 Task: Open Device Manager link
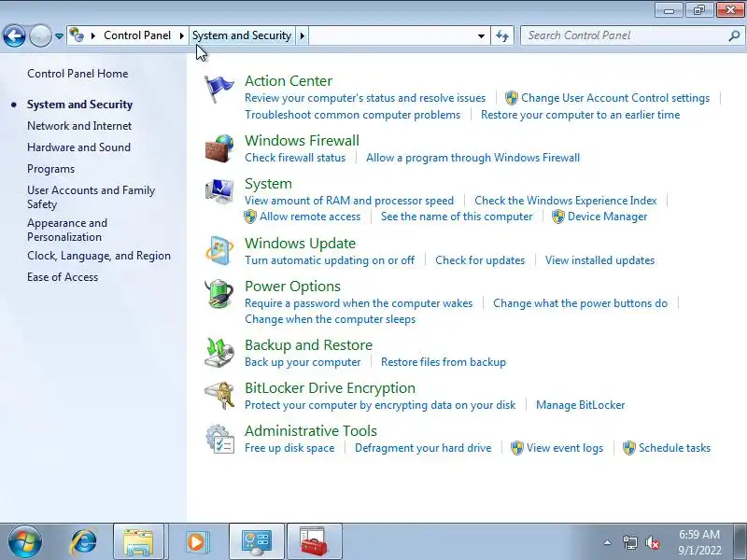click(x=608, y=217)
